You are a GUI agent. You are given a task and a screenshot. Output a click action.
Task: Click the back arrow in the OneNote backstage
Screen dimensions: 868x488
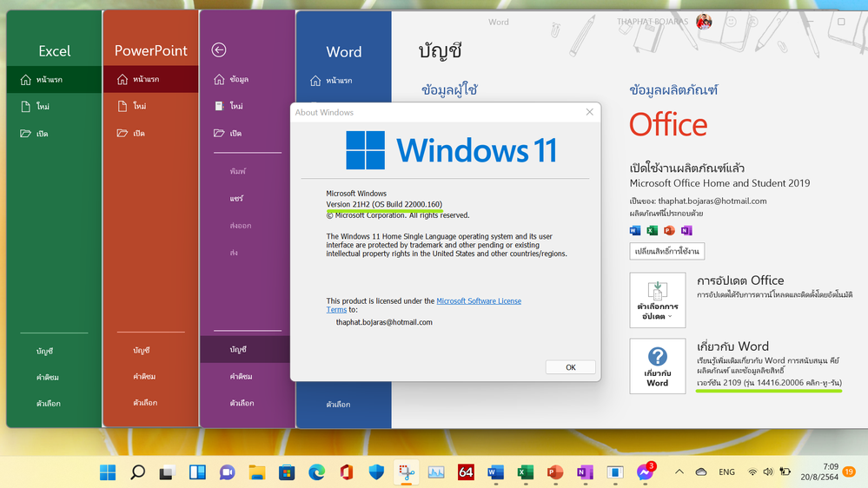pos(219,49)
